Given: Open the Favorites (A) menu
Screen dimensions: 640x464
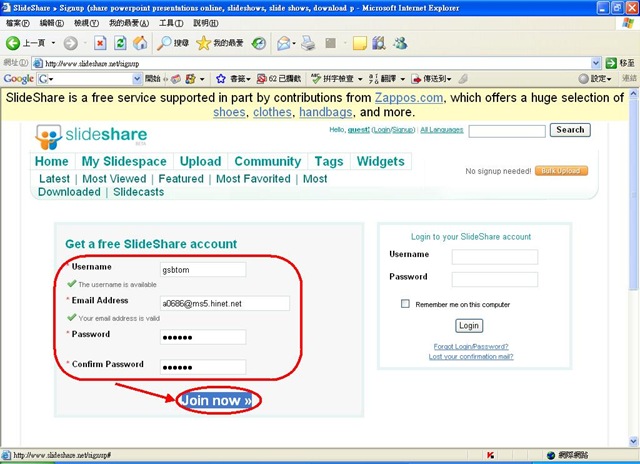Looking at the screenshot, I should tap(129, 23).
